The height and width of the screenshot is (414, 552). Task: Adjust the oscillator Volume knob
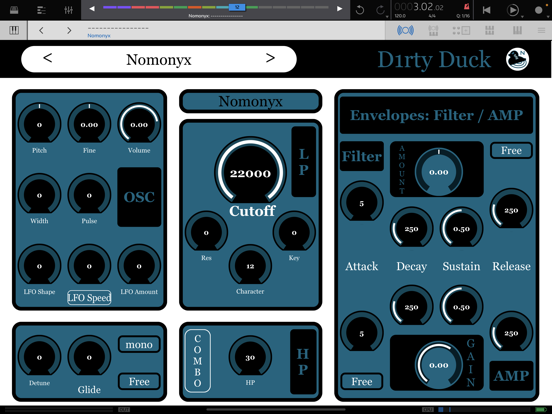pos(139,124)
